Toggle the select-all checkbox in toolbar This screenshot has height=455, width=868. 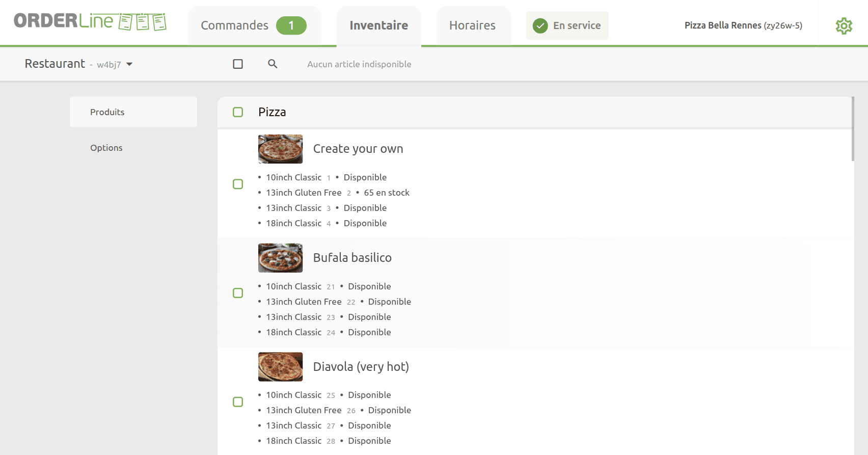238,64
